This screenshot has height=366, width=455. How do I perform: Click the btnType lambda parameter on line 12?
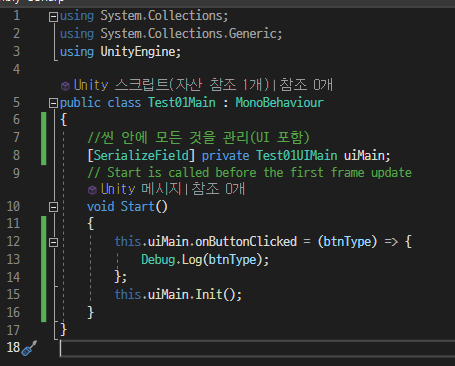coord(347,241)
